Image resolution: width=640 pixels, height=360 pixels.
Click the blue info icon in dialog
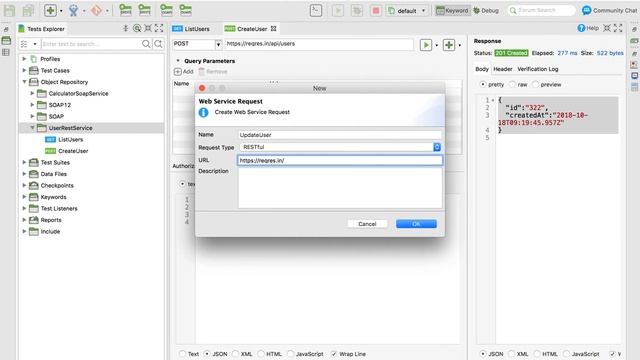coord(203,112)
